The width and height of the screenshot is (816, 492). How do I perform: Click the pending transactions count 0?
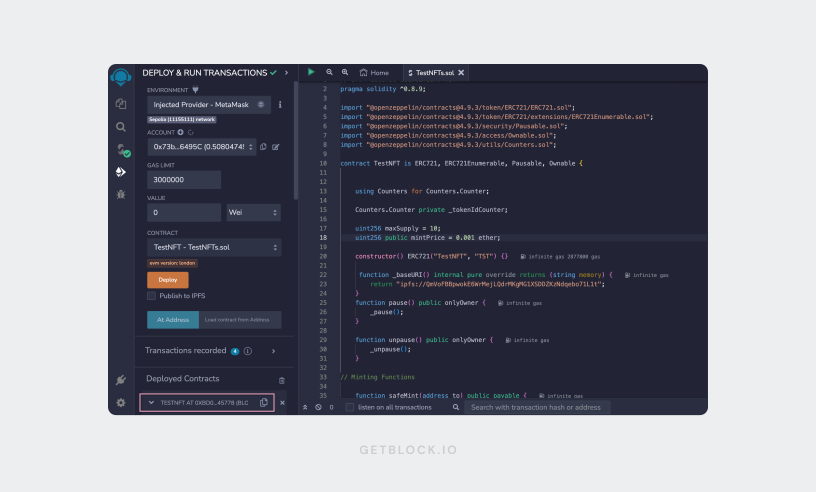tap(332, 407)
